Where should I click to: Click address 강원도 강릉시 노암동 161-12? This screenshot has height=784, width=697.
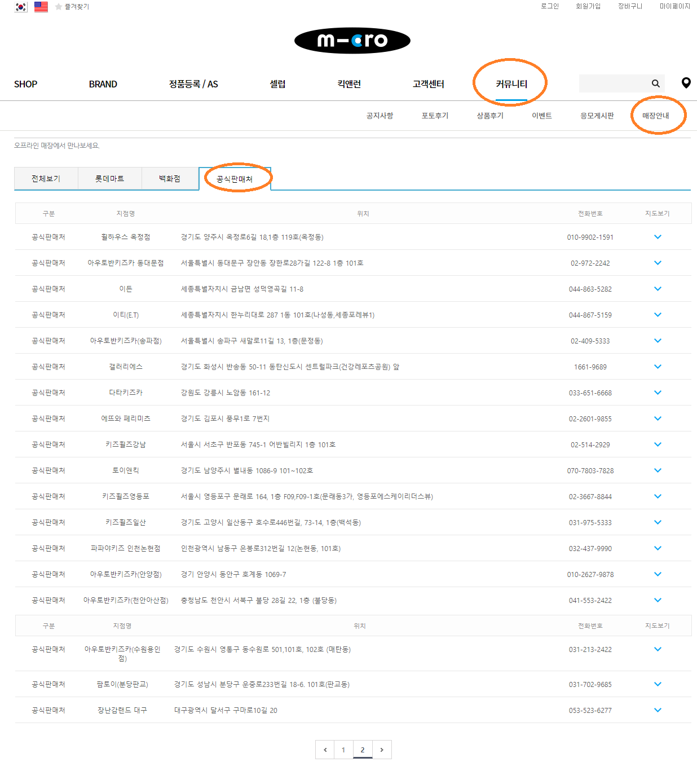tap(226, 393)
